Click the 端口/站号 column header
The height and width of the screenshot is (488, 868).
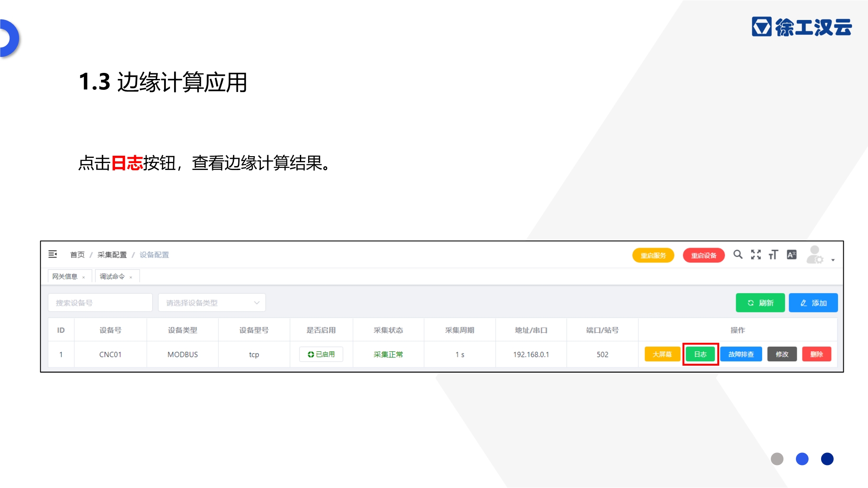click(x=602, y=330)
